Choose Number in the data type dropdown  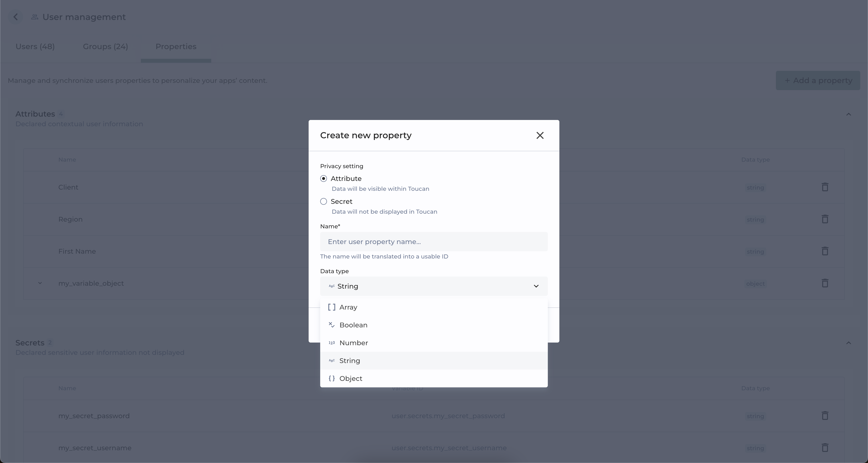coord(353,343)
